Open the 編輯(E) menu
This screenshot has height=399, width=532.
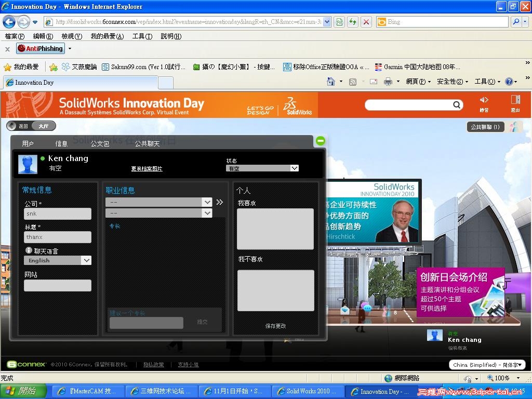click(x=43, y=36)
